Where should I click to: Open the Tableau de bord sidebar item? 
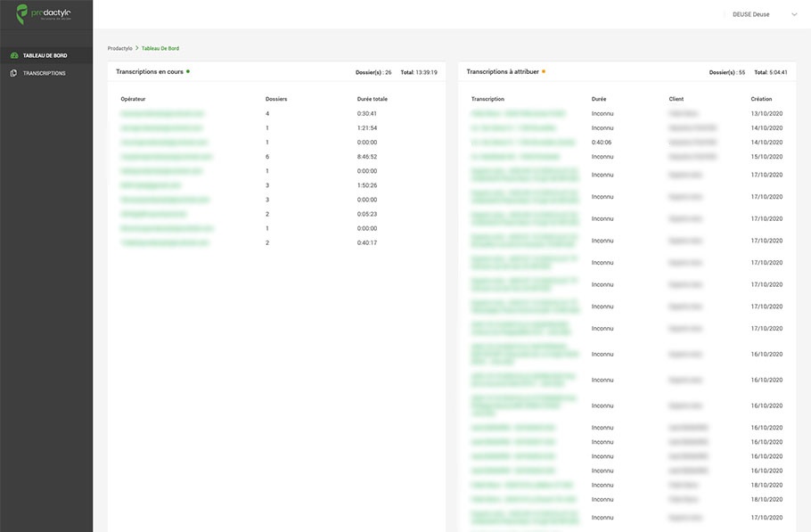tap(45, 55)
